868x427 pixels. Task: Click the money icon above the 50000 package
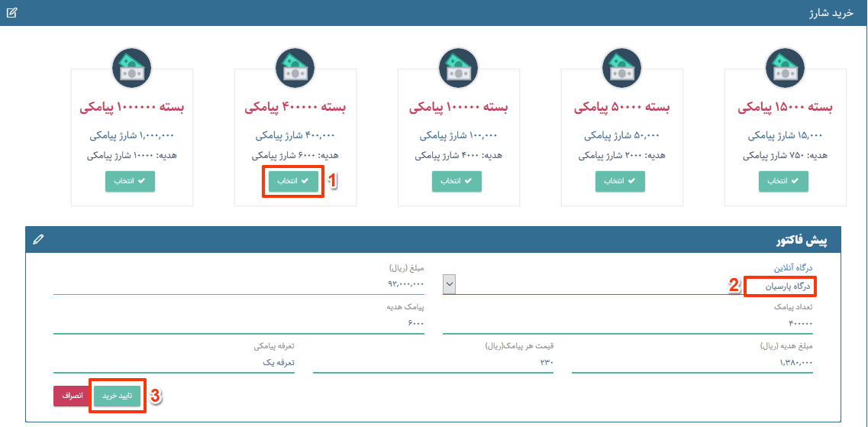622,68
